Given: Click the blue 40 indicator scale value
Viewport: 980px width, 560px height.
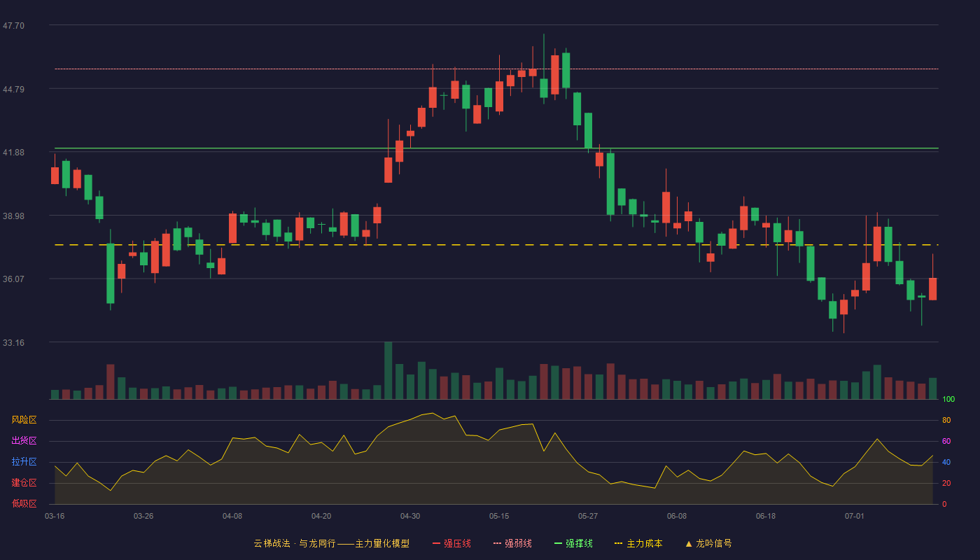Looking at the screenshot, I should click(x=946, y=463).
